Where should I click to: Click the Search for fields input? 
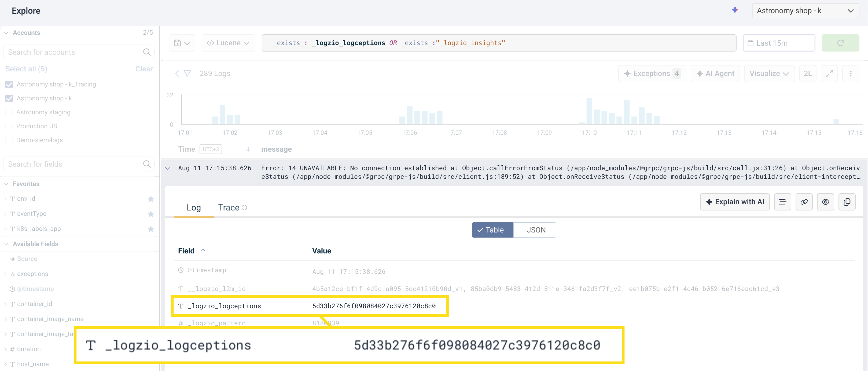tap(79, 164)
